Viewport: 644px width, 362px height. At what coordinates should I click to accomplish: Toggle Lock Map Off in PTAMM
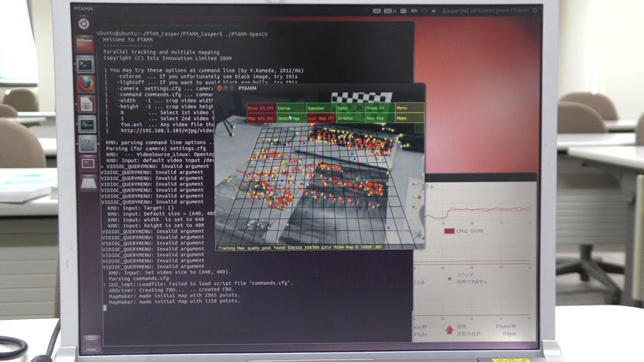(321, 118)
